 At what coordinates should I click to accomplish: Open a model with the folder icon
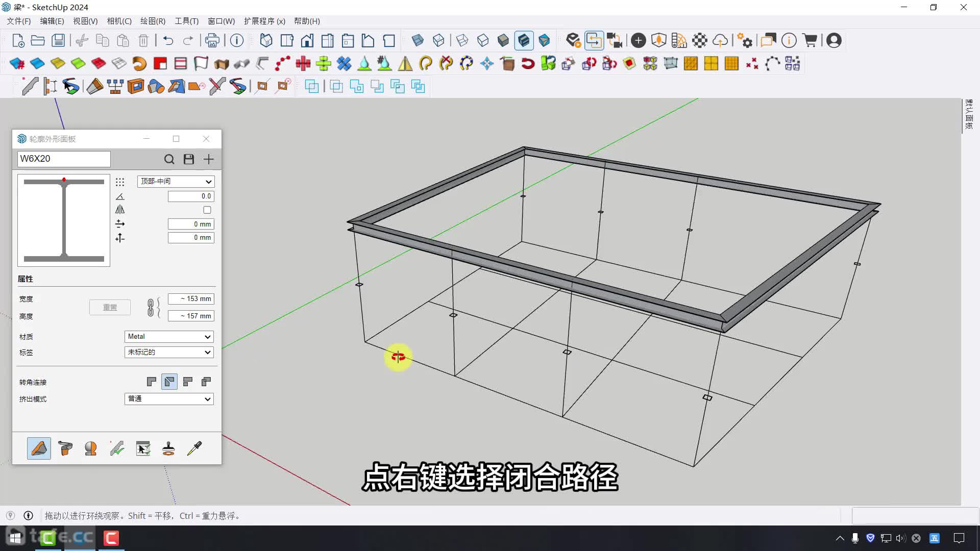click(x=38, y=40)
